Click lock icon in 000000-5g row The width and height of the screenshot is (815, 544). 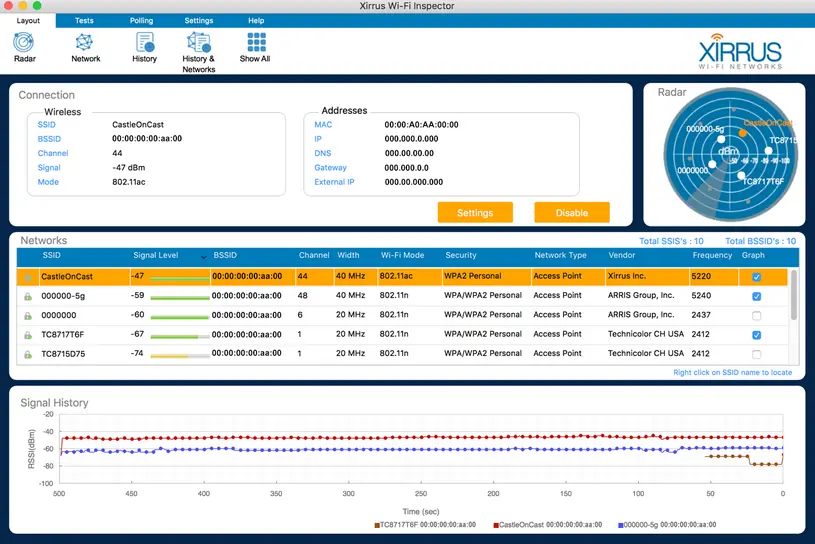tap(28, 296)
